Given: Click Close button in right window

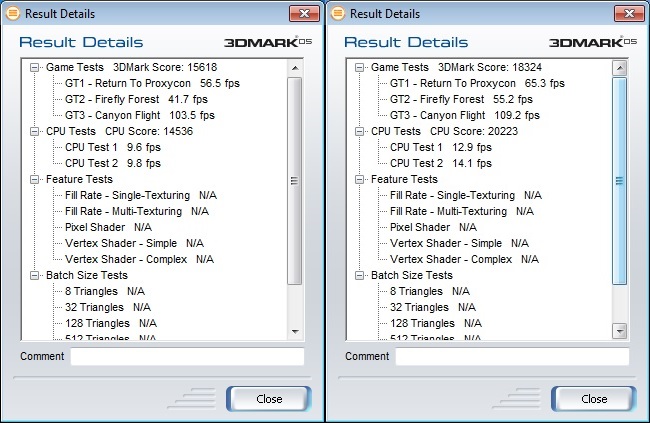Looking at the screenshot, I should pyautogui.click(x=594, y=399).
